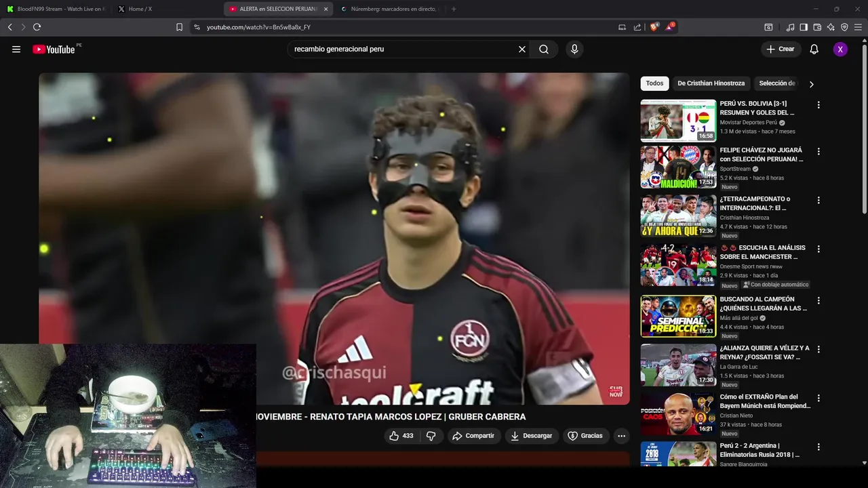Screen dimensions: 868x488
Task: Dislike the video with thumbs down
Action: (431, 436)
